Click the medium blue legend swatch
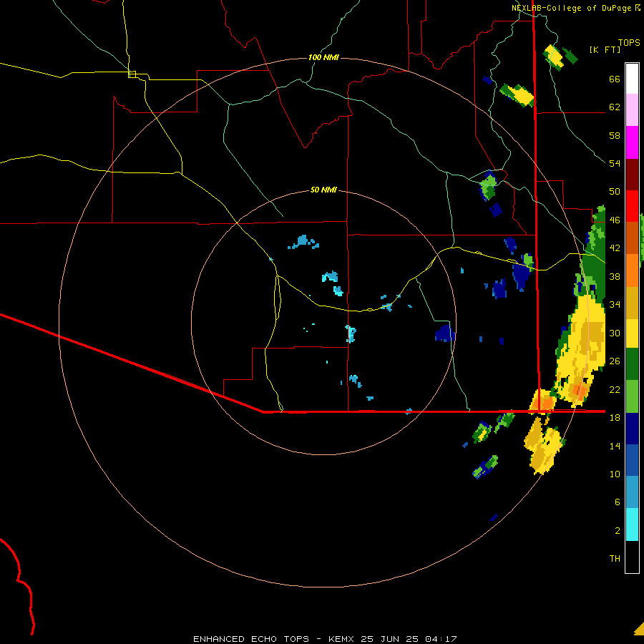644x644 pixels. pyautogui.click(x=632, y=460)
